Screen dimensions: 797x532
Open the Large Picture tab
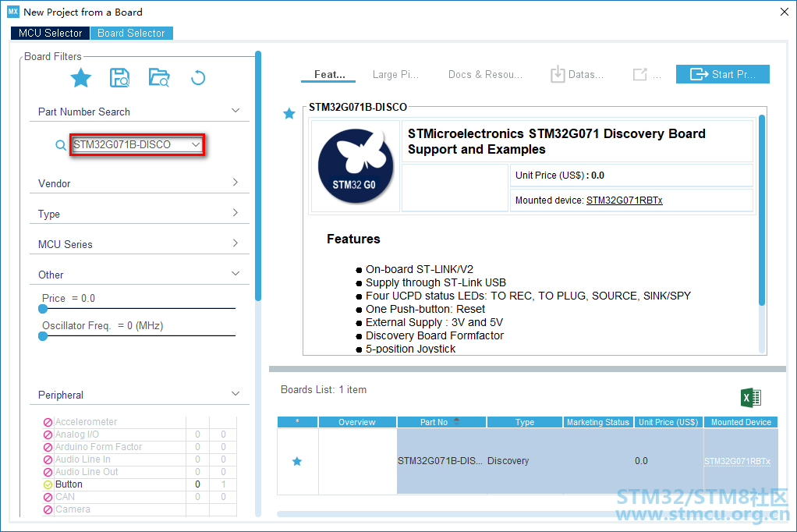click(395, 74)
